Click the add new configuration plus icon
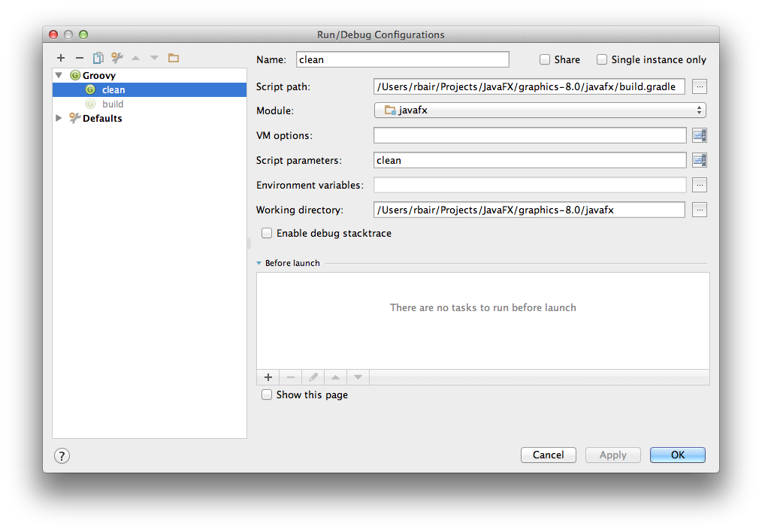Screen dimensions: 762x532 [x=61, y=58]
